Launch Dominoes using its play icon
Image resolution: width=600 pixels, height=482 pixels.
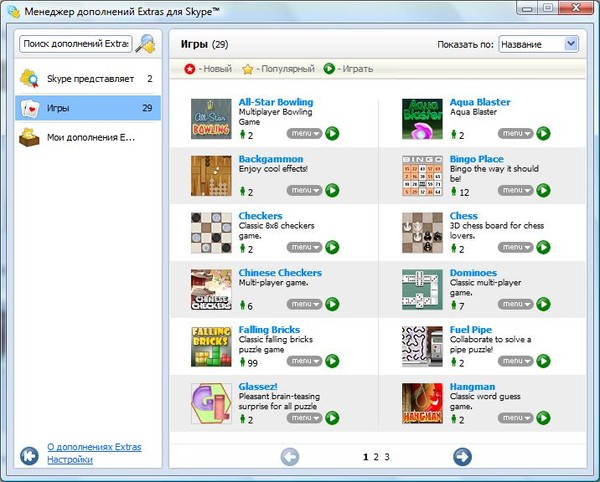543,304
